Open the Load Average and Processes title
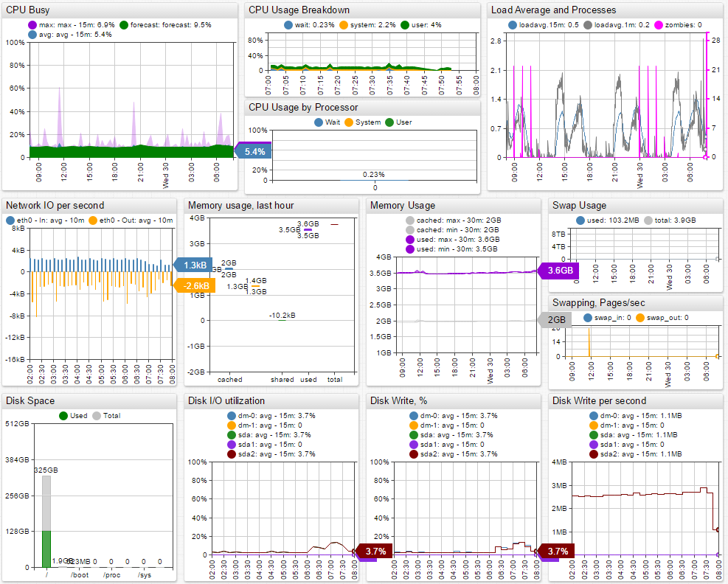 coord(553,10)
